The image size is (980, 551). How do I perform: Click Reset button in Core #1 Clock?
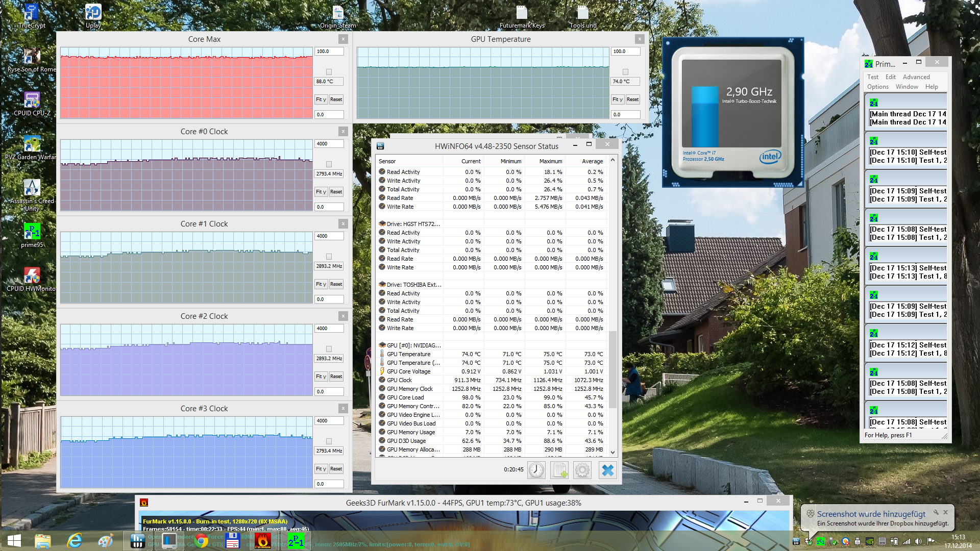(x=336, y=284)
